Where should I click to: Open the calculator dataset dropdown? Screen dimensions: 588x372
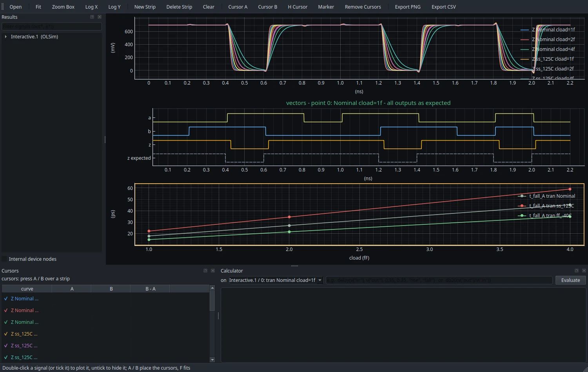pyautogui.click(x=276, y=280)
